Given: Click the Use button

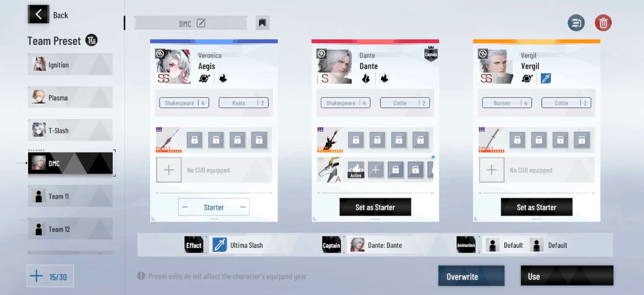Looking at the screenshot, I should coord(567,276).
